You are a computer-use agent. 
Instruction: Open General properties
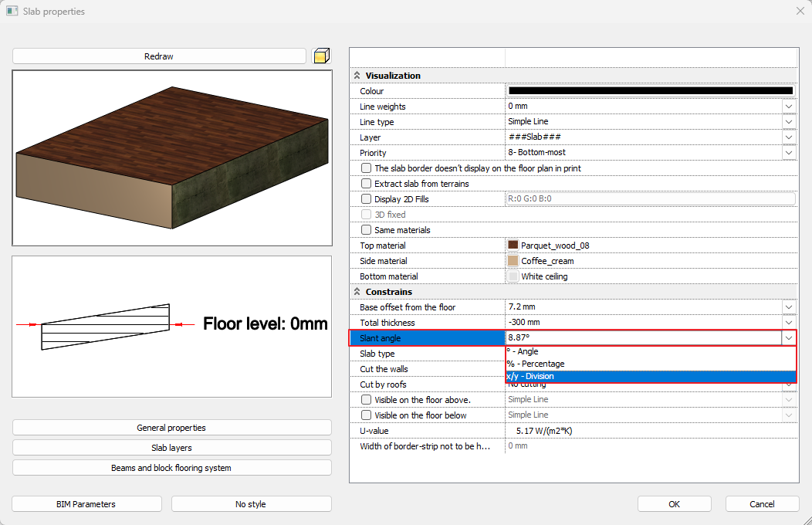(x=171, y=428)
